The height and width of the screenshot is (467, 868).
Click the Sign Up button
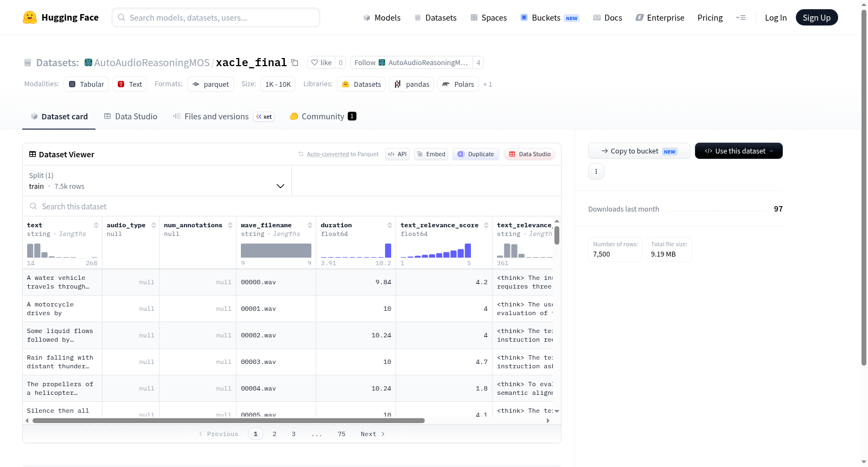coord(816,17)
